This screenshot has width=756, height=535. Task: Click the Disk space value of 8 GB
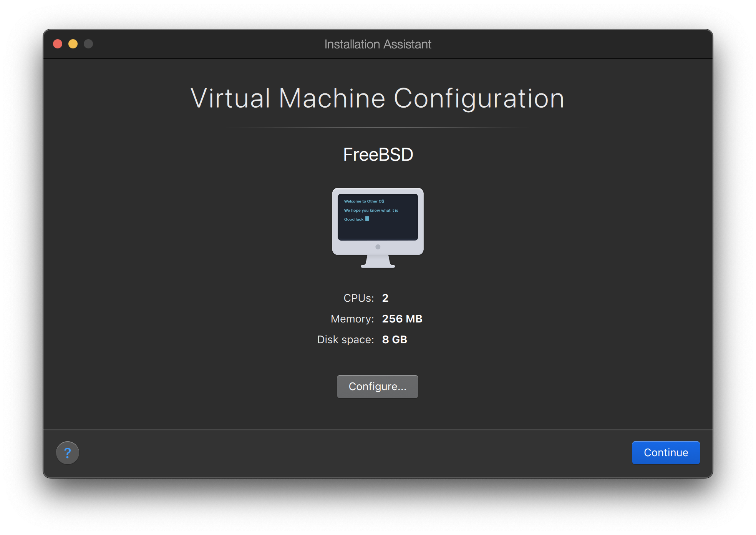click(394, 339)
